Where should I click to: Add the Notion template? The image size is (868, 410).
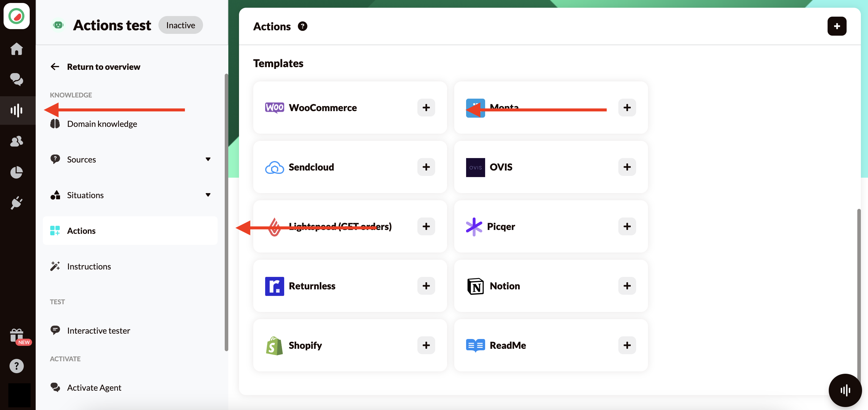click(627, 286)
